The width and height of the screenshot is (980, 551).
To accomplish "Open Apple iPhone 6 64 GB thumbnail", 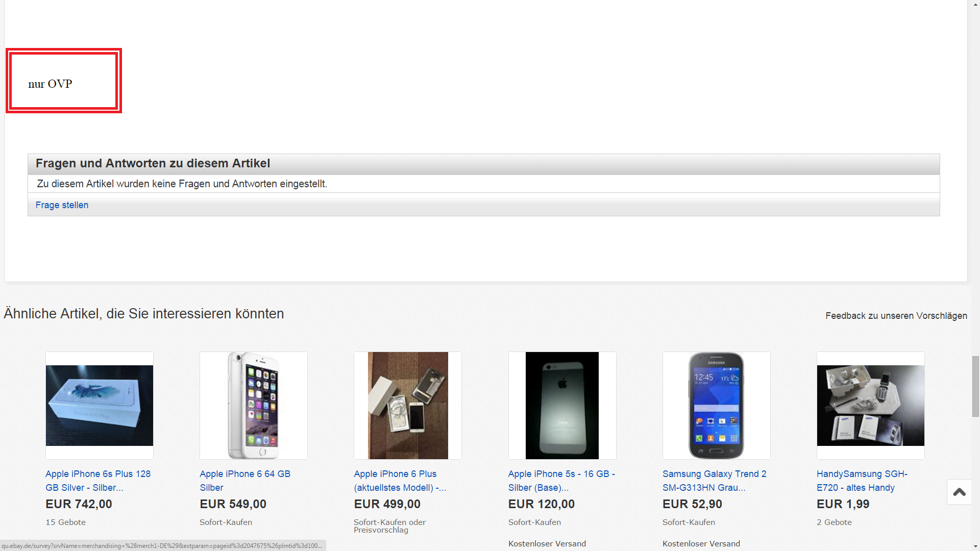I will pos(254,406).
